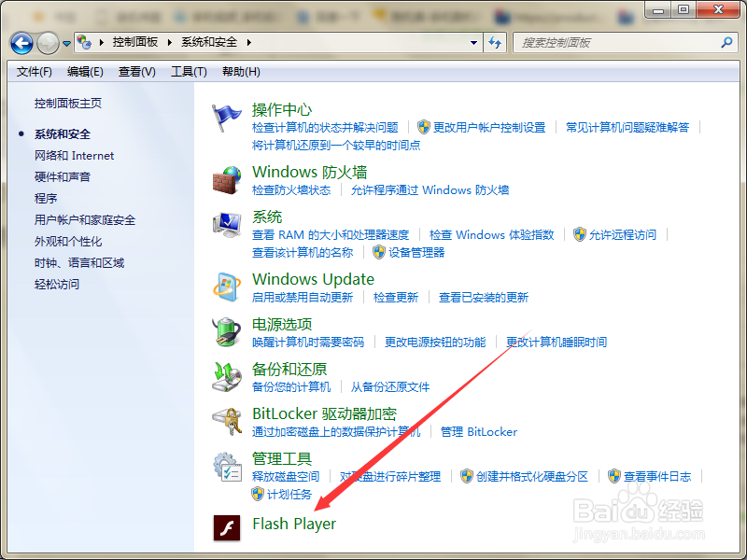Click 管理 BitLocker link
Image resolution: width=747 pixels, height=560 pixels.
point(479,431)
